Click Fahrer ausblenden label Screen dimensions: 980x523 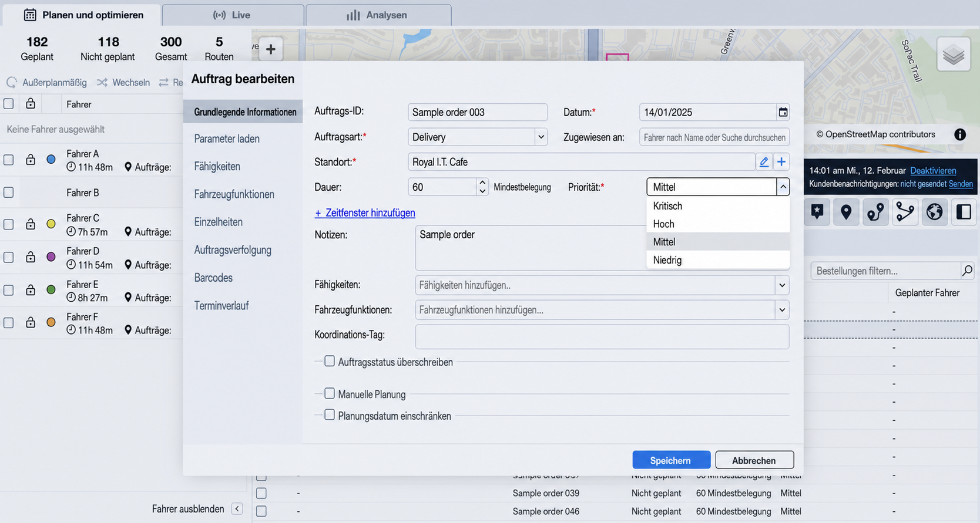[x=188, y=509]
